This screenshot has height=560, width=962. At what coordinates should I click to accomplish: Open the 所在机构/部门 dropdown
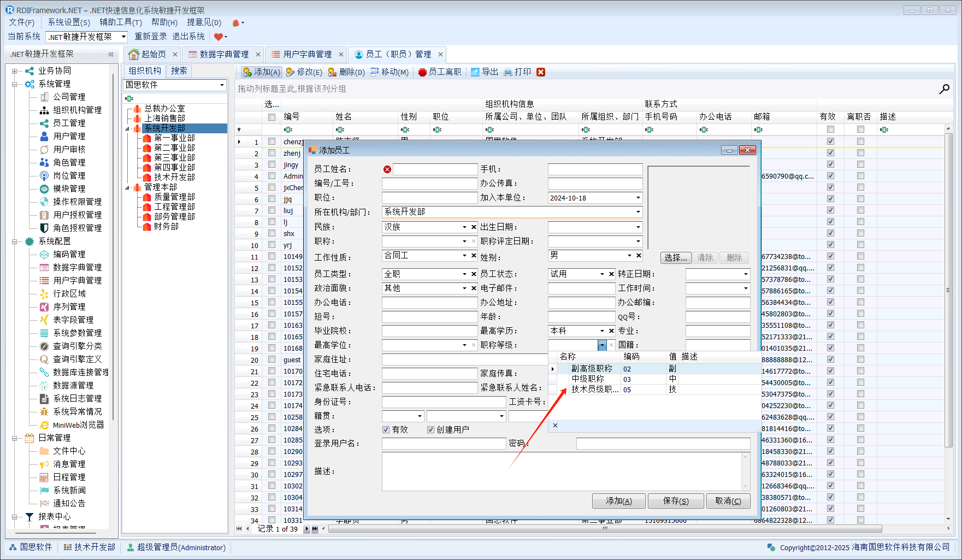pos(638,212)
